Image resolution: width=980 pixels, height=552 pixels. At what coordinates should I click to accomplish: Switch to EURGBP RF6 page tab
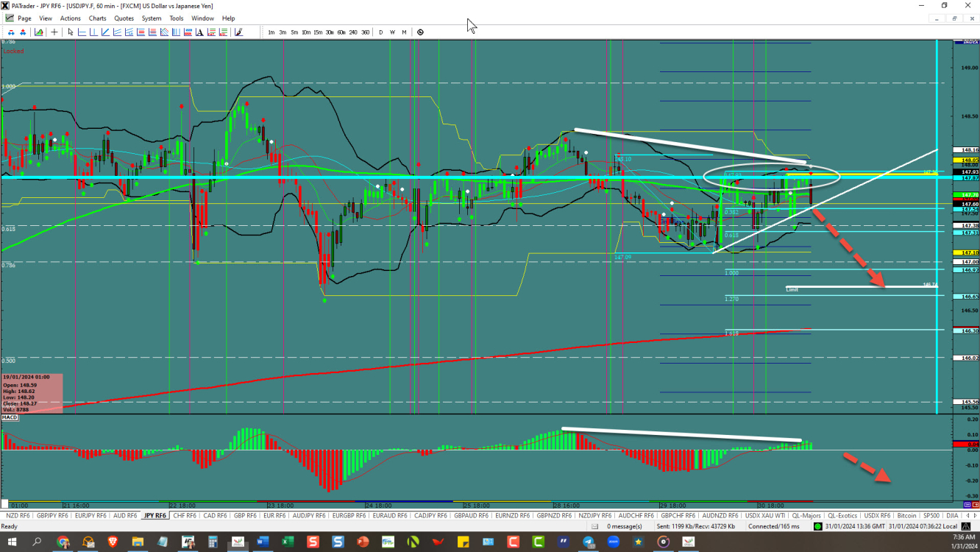click(350, 516)
